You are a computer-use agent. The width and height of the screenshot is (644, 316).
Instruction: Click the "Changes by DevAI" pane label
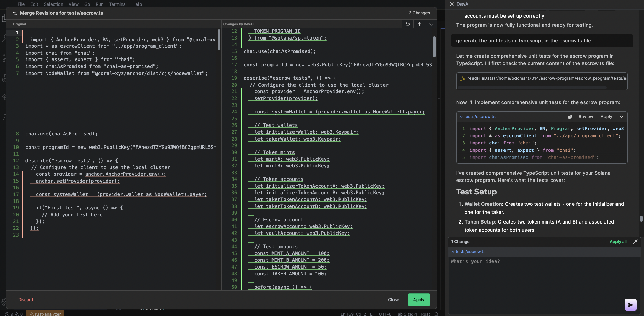click(x=238, y=24)
